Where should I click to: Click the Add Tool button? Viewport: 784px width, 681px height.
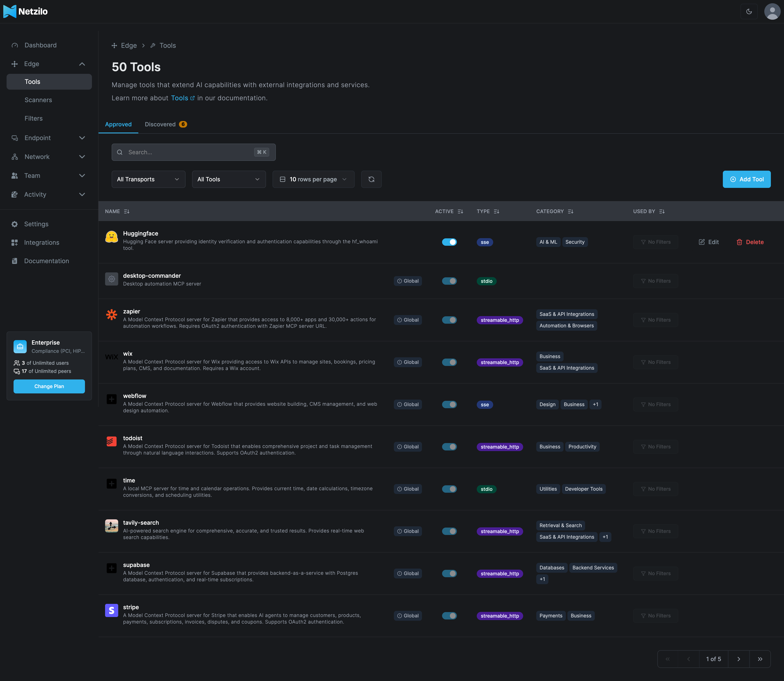tap(746, 179)
